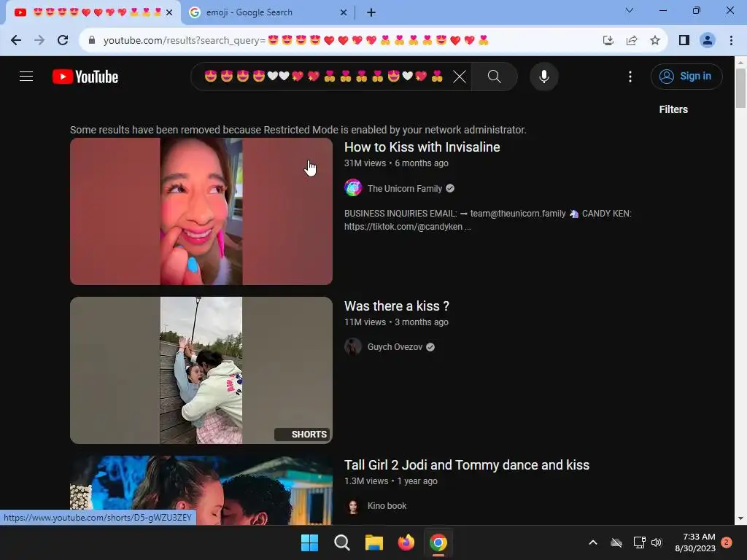Viewport: 747px width, 560px height.
Task: Open The Unicorn Family channel
Action: pyautogui.click(x=404, y=189)
